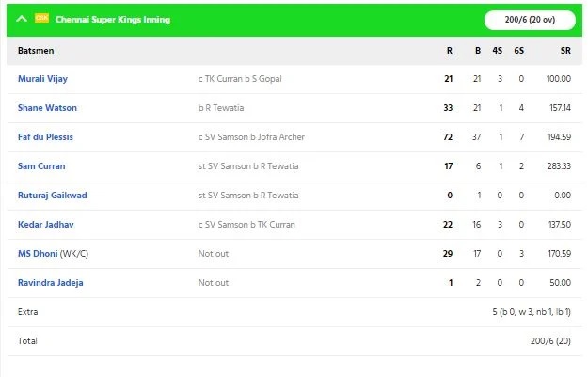This screenshot has height=377, width=588.
Task: Click the 4S column header
Action: coord(498,51)
